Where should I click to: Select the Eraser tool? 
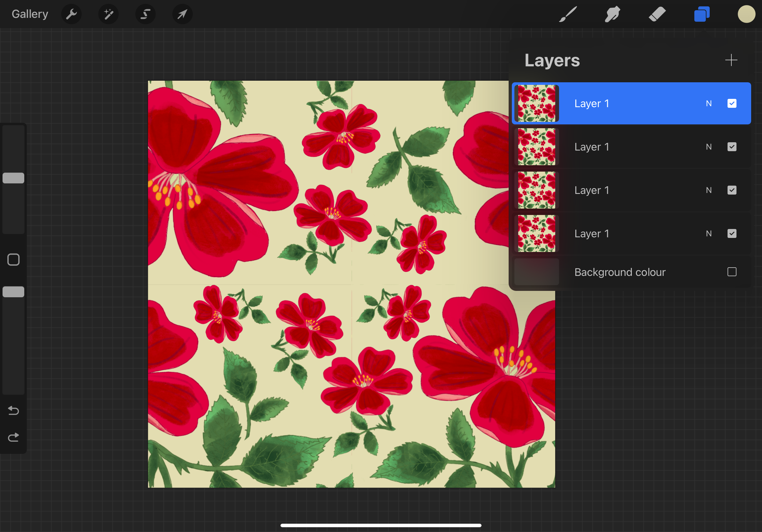(657, 14)
